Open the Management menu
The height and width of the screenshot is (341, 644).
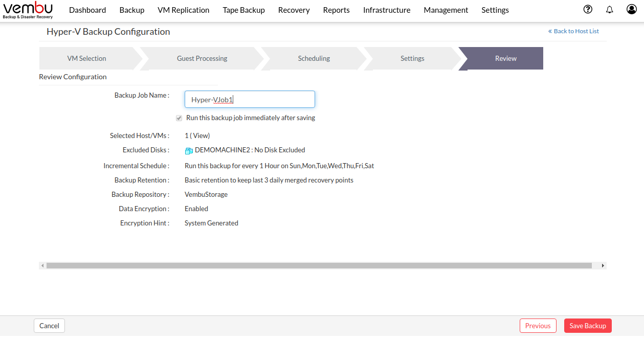click(446, 10)
